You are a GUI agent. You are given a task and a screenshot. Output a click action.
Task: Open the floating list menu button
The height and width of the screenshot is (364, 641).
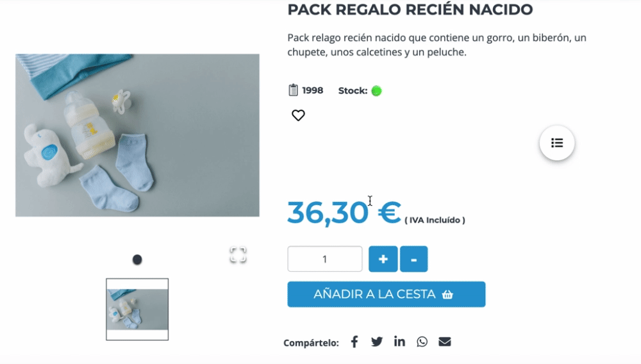pos(557,143)
